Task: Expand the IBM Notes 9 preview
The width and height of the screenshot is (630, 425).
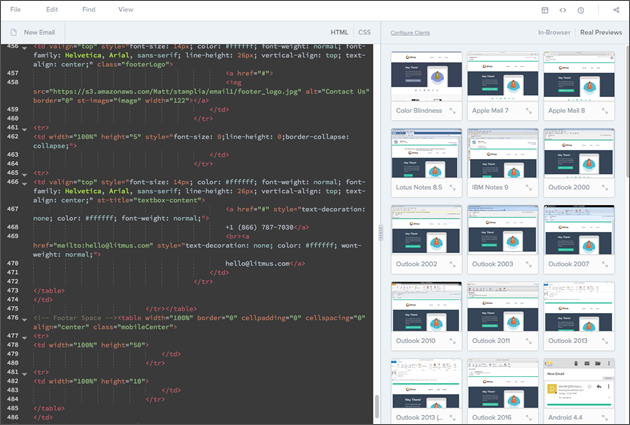Action: click(529, 188)
